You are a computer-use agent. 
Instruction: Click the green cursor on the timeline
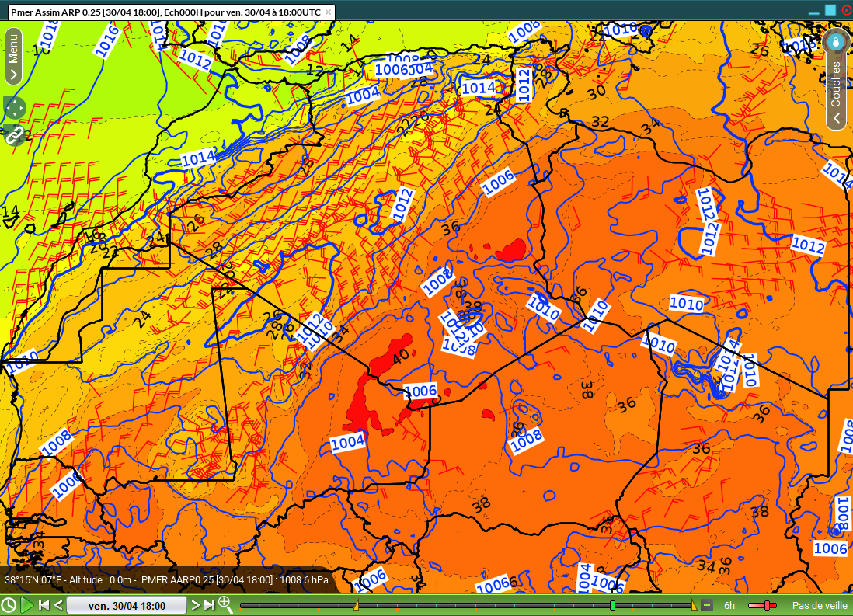point(612,605)
